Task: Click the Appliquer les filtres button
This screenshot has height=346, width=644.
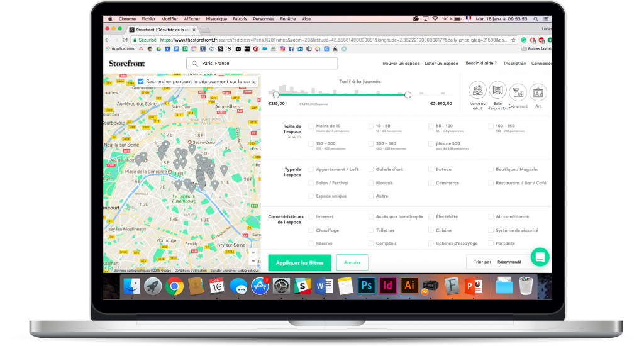Action: [299, 262]
